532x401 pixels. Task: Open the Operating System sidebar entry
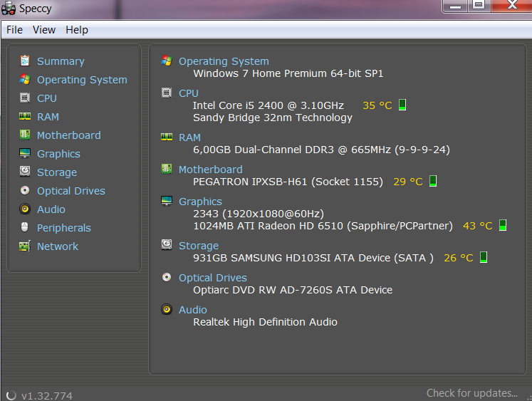[x=82, y=80]
